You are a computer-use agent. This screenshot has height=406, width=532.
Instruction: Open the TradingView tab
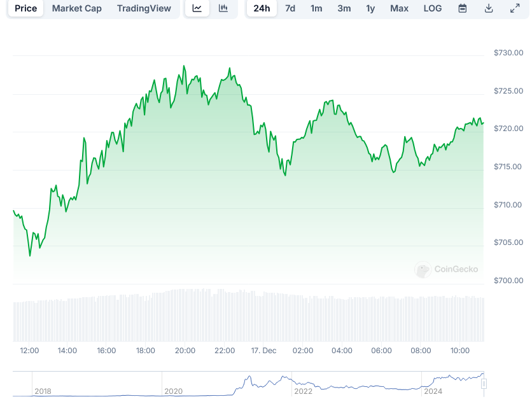tap(144, 8)
